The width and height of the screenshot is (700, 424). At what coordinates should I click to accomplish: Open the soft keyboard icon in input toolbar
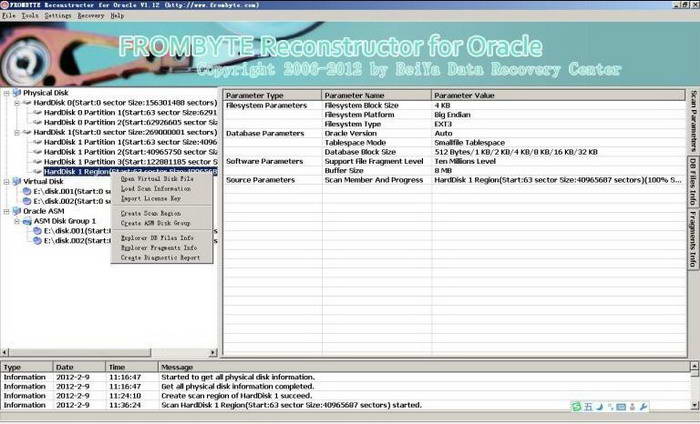point(621,407)
